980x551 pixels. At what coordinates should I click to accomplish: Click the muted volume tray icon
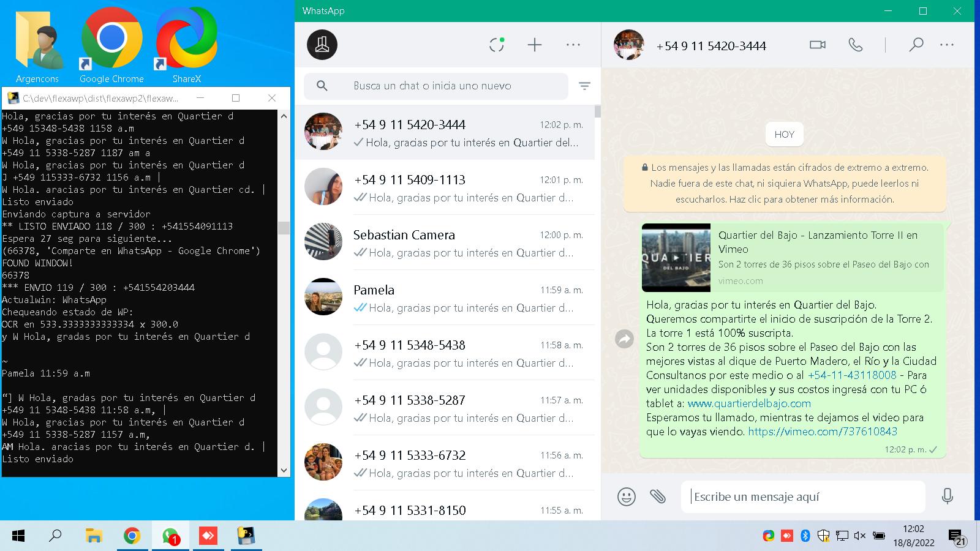click(860, 536)
